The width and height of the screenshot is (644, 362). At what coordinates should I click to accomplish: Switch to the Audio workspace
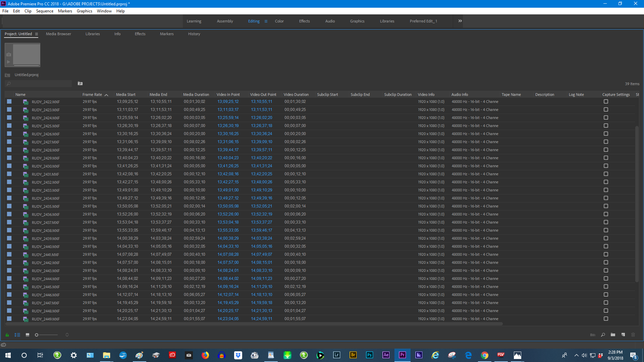330,21
